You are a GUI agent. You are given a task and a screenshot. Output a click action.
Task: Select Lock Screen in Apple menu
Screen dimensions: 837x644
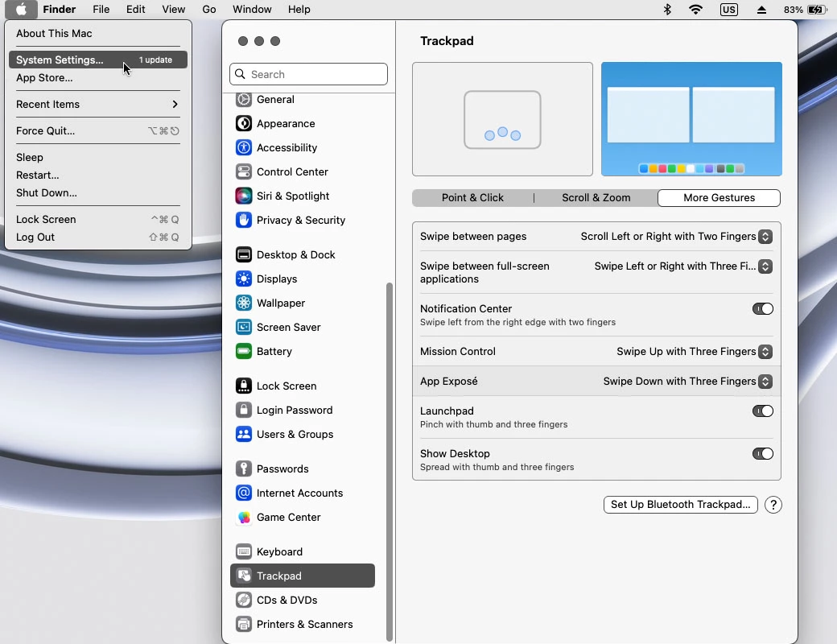tap(98, 220)
